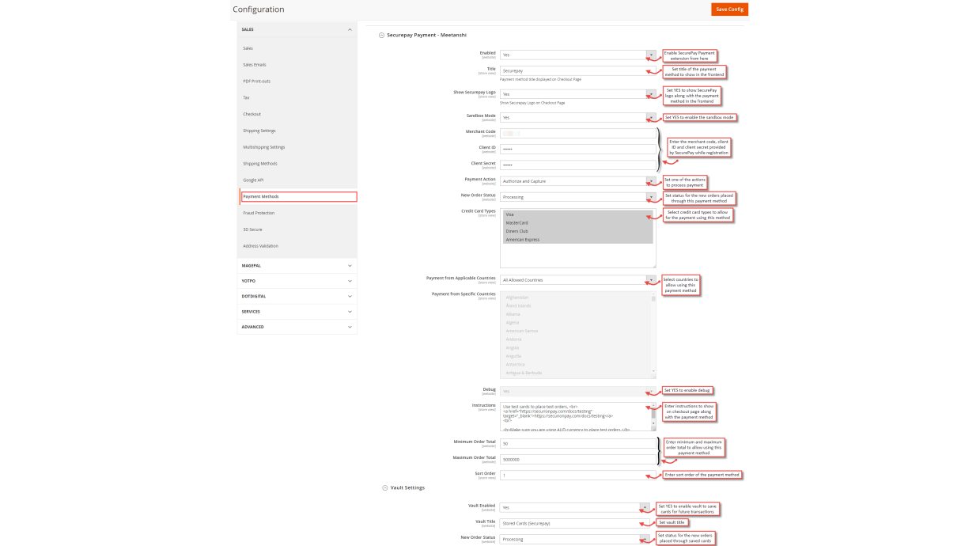The width and height of the screenshot is (980, 546).
Task: Select American Samoa in the country list
Action: pos(576,331)
